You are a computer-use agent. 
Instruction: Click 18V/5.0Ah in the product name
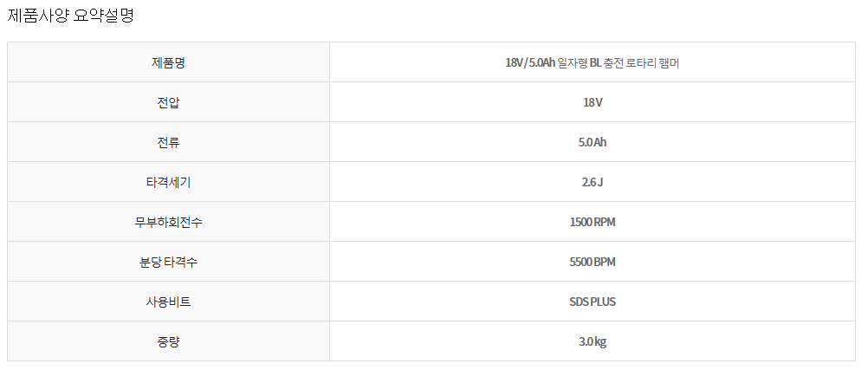529,62
